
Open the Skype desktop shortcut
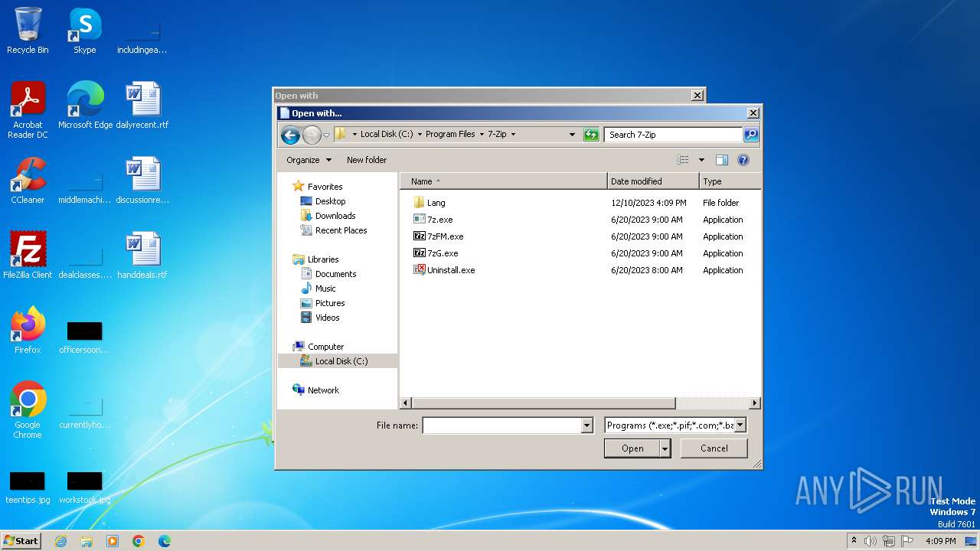coord(85,31)
